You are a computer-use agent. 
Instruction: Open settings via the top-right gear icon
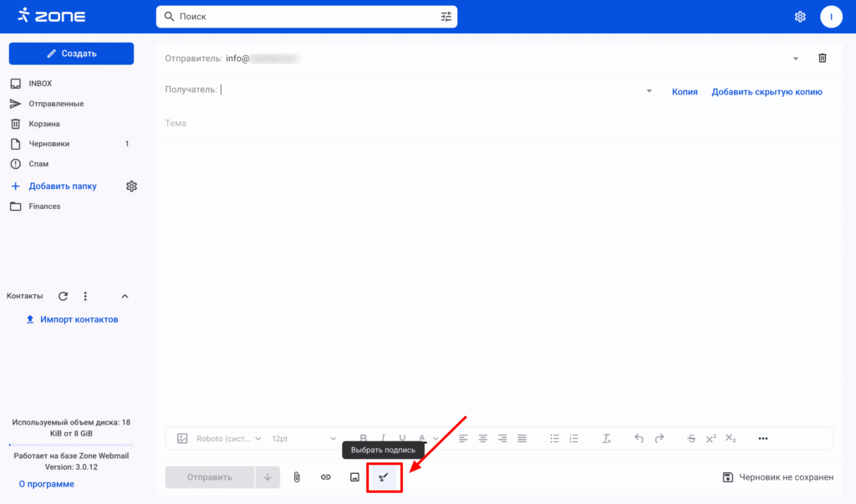point(800,17)
